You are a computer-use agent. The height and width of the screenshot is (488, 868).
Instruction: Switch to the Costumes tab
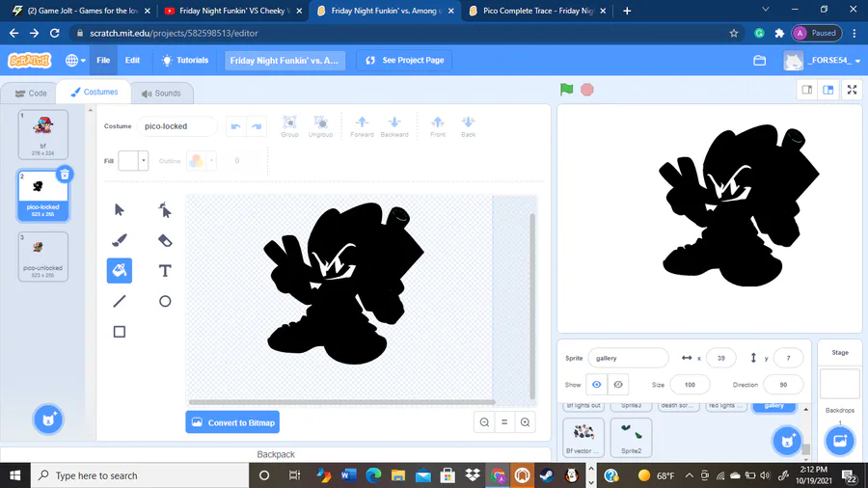(x=95, y=92)
